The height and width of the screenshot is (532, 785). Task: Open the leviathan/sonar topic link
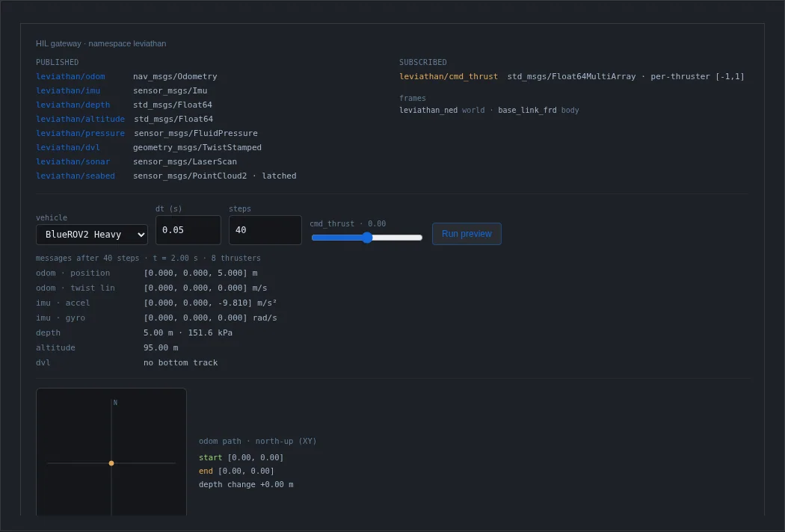click(73, 161)
